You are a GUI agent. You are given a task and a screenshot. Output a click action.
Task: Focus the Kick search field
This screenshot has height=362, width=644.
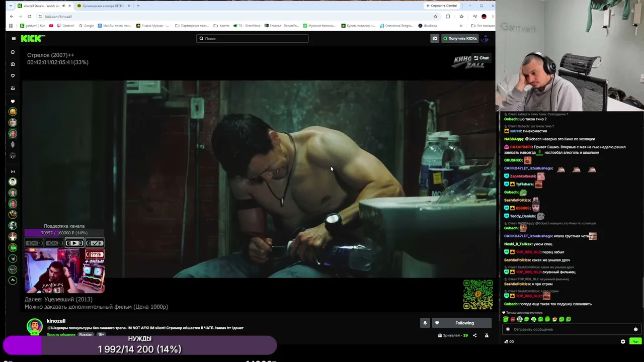[x=252, y=38]
